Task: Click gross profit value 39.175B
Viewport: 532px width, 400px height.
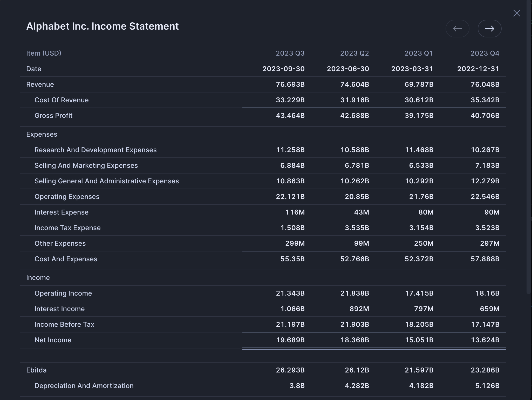Action: pos(419,116)
